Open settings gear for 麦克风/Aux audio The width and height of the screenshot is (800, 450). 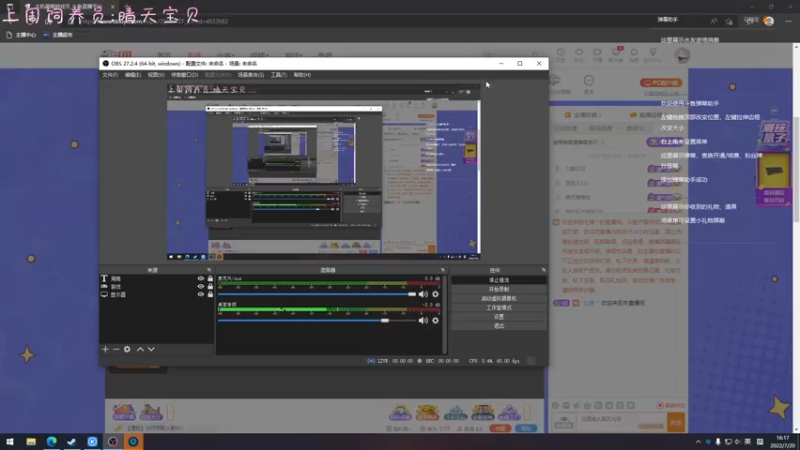(x=435, y=294)
